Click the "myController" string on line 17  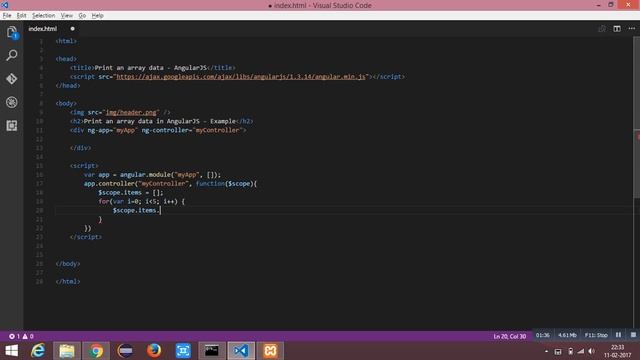[163, 184]
